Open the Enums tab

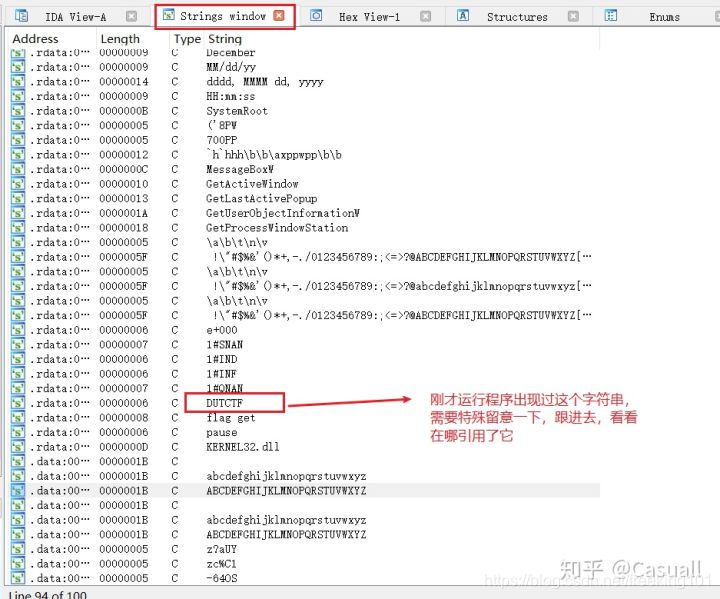click(x=664, y=17)
